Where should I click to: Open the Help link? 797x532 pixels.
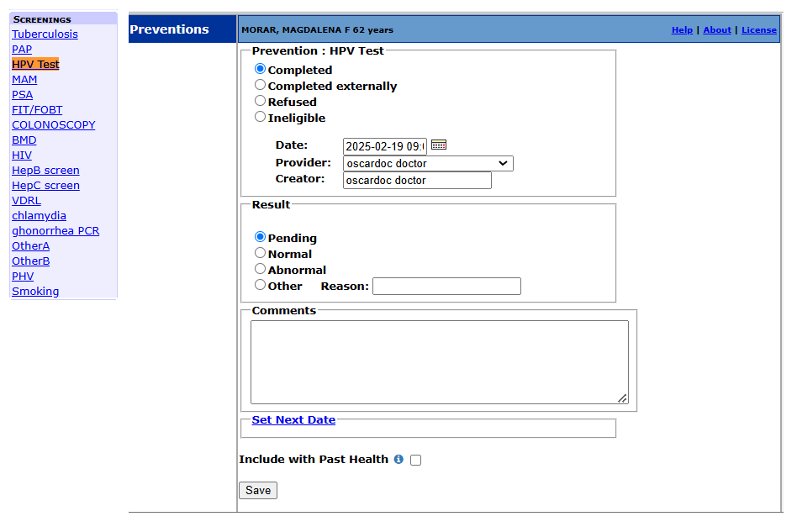tap(682, 30)
